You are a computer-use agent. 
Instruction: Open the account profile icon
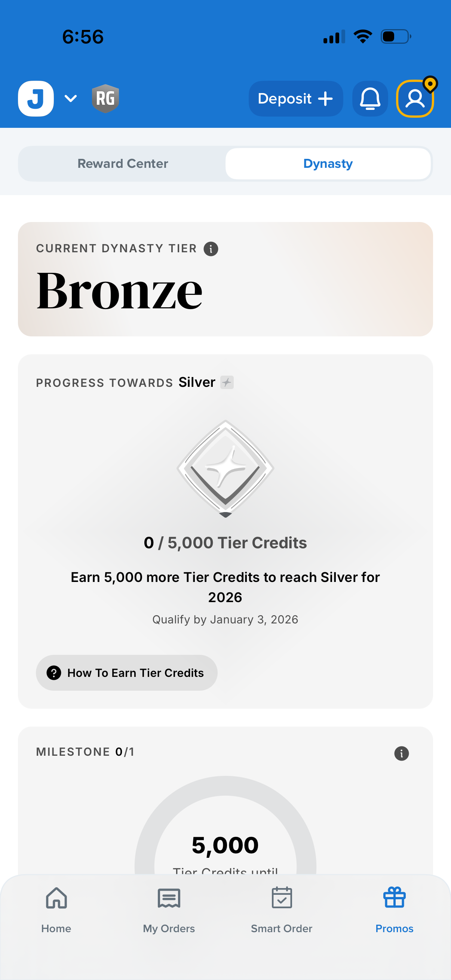coord(414,99)
